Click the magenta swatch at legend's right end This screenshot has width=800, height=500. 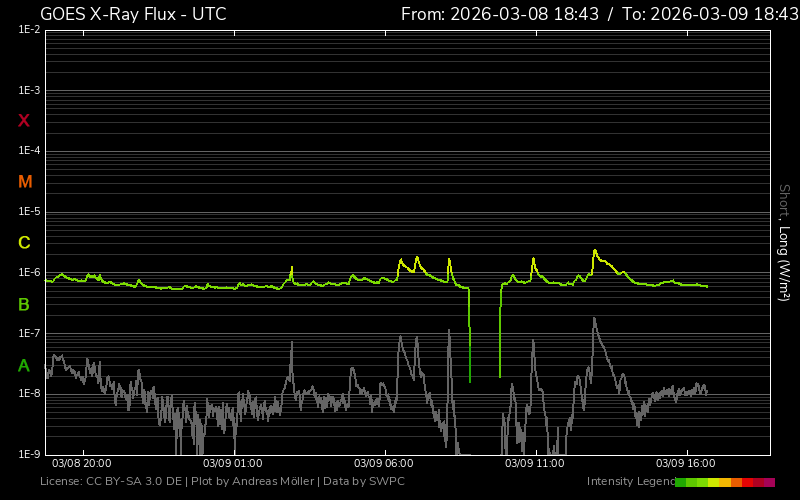point(769,482)
